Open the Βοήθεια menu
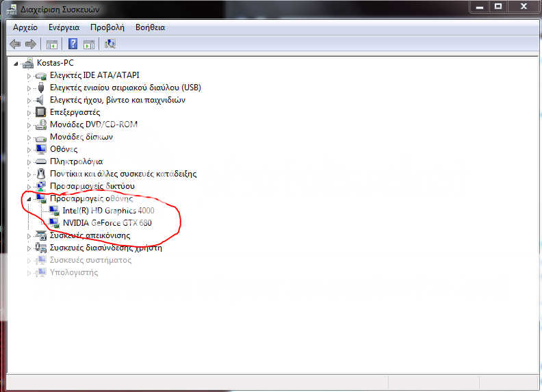Viewport: 542px width, 392px height. click(x=150, y=27)
